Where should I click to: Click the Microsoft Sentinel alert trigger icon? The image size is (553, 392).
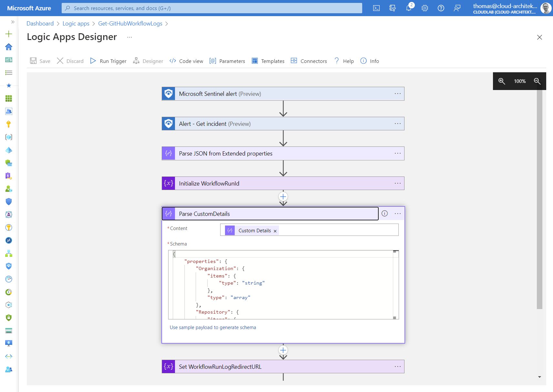click(169, 94)
